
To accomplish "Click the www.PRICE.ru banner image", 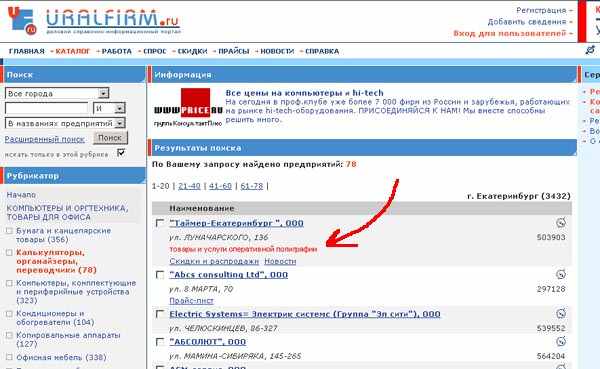I will (188, 107).
